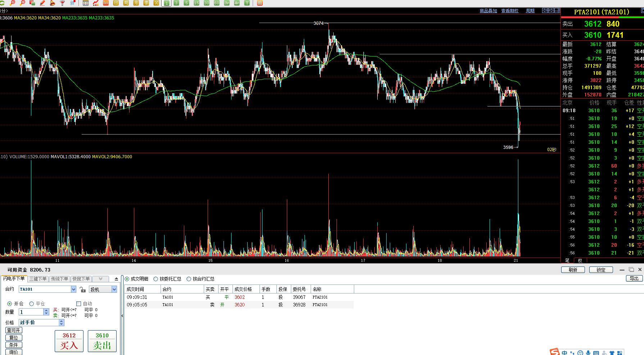Screen dimensions: 644x355
Task: Expand more order tabs chevron
Action: coord(100,279)
